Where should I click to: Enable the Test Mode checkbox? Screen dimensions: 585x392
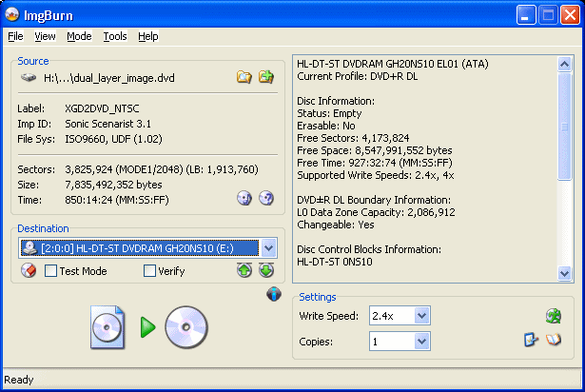50,270
